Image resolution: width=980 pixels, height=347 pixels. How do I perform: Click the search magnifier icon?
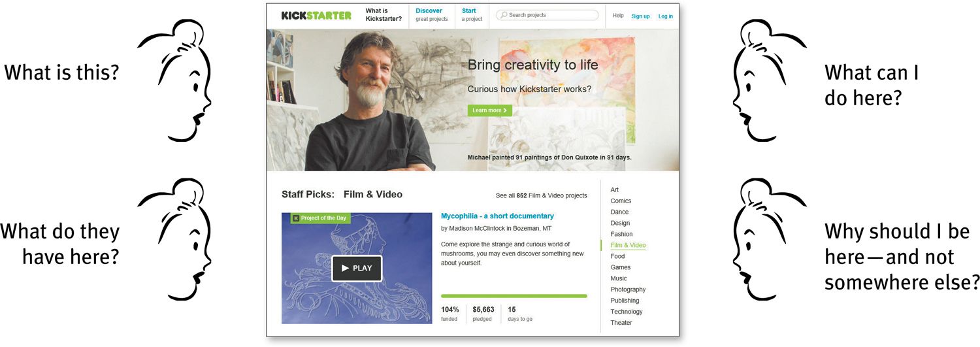[x=502, y=15]
